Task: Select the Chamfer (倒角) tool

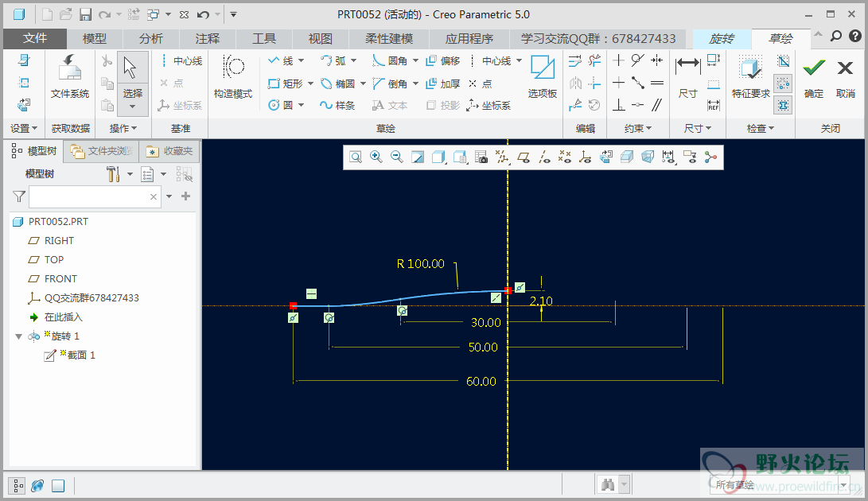Action: [390, 83]
